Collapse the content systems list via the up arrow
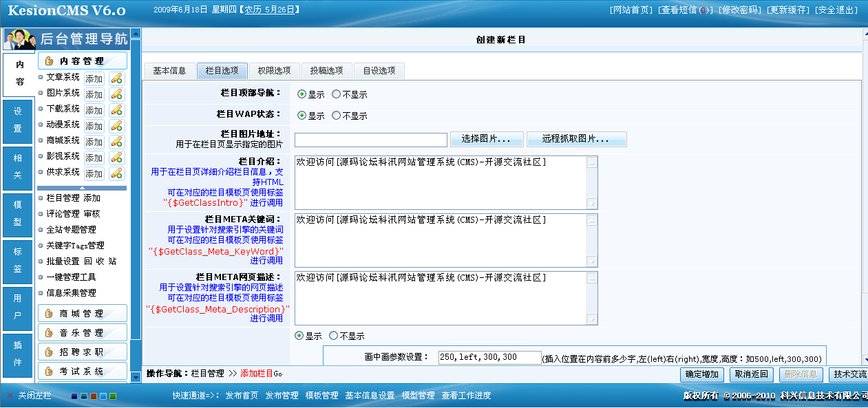Image resolution: width=868 pixels, height=408 pixels. 82,188
